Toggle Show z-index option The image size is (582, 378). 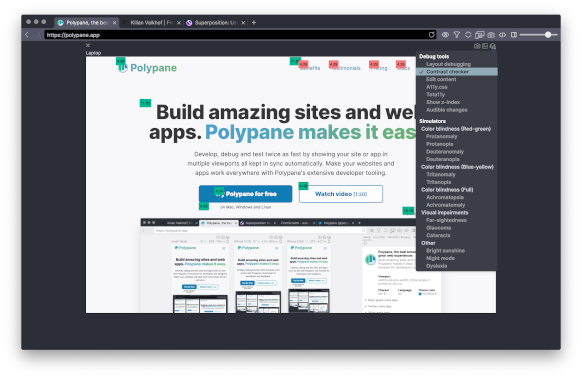tap(443, 102)
